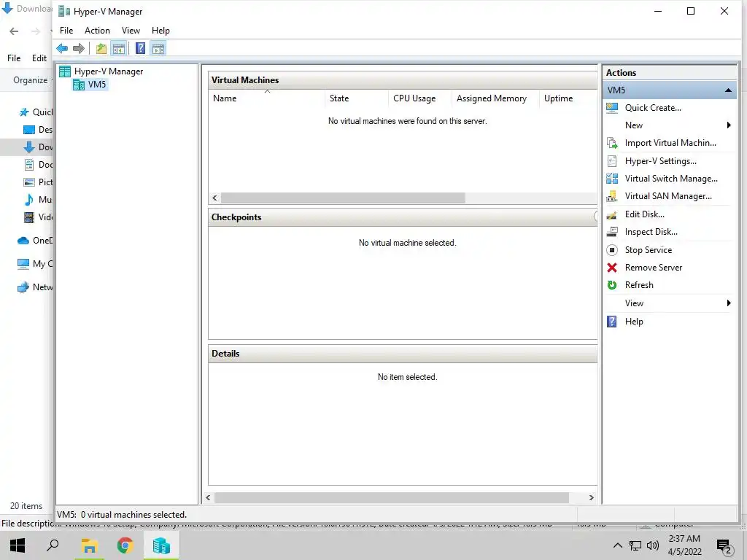The width and height of the screenshot is (747, 560).
Task: Sort by Assigned Memory column header
Action: (495, 98)
